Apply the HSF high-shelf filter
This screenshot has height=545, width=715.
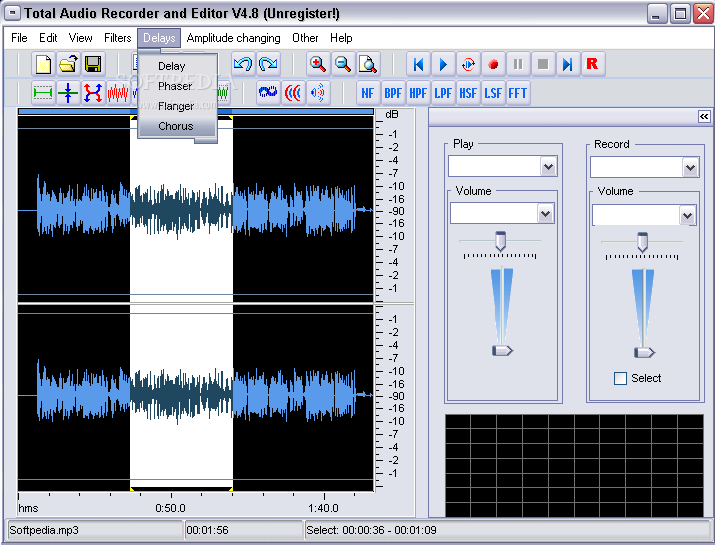(x=468, y=93)
